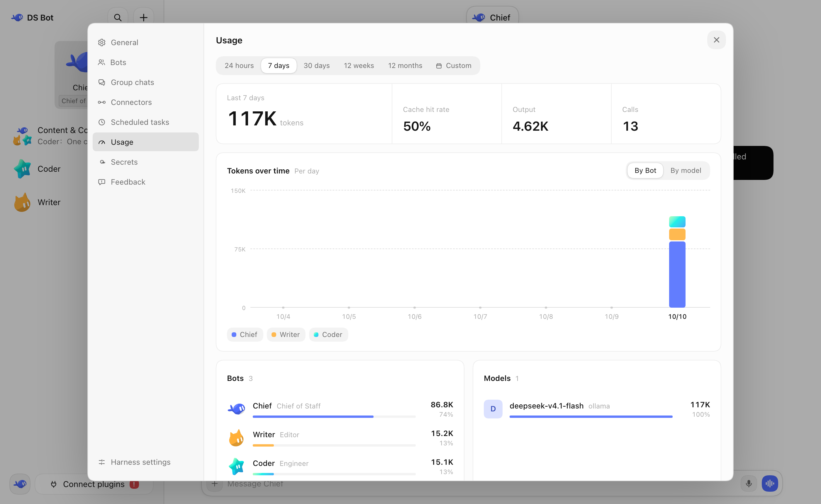Open the Custom date range picker
Screen dimensions: 821x504
(x=454, y=66)
